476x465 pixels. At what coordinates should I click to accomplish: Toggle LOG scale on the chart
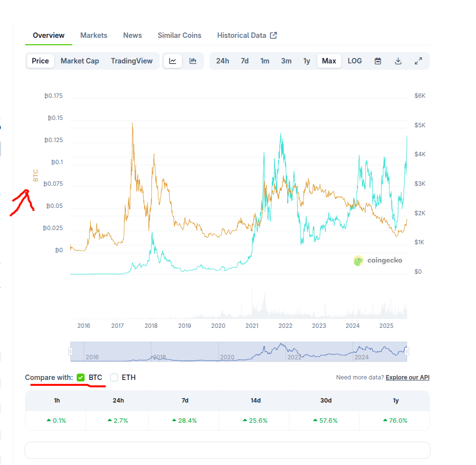point(355,61)
